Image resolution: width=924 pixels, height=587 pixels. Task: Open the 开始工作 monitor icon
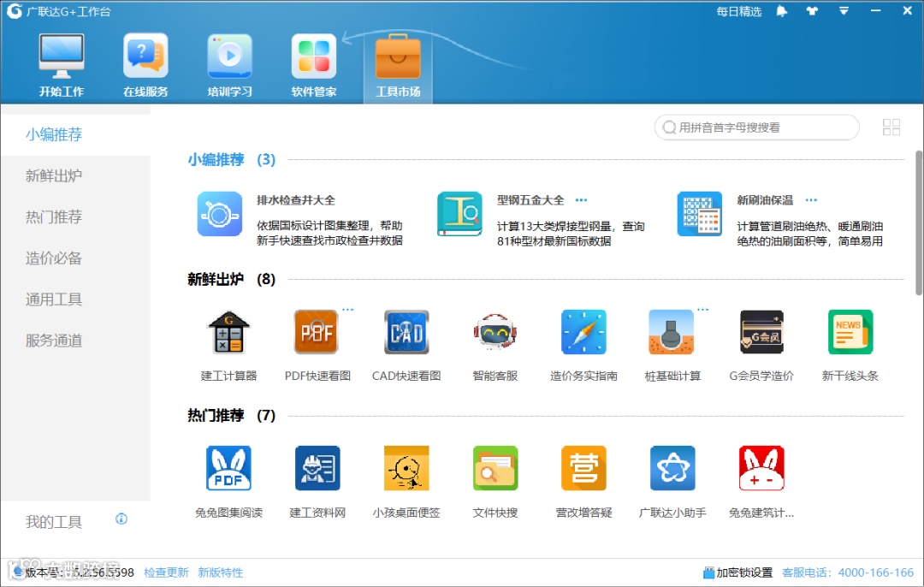[62, 56]
